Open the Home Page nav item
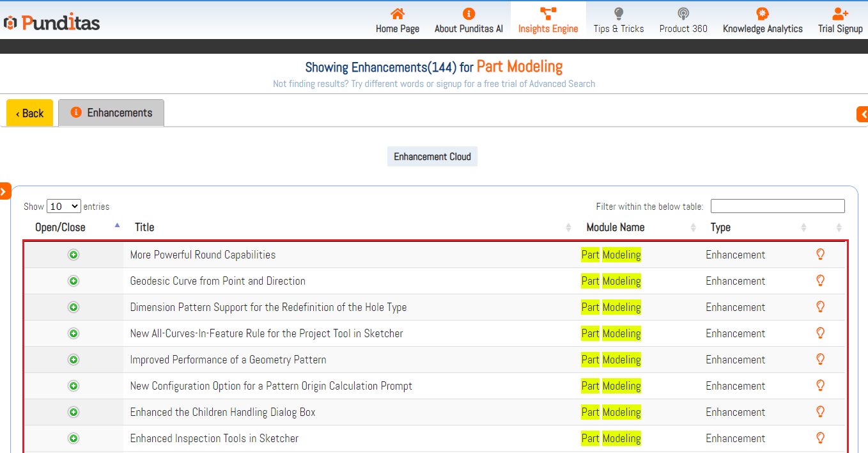The image size is (868, 453). tap(397, 21)
